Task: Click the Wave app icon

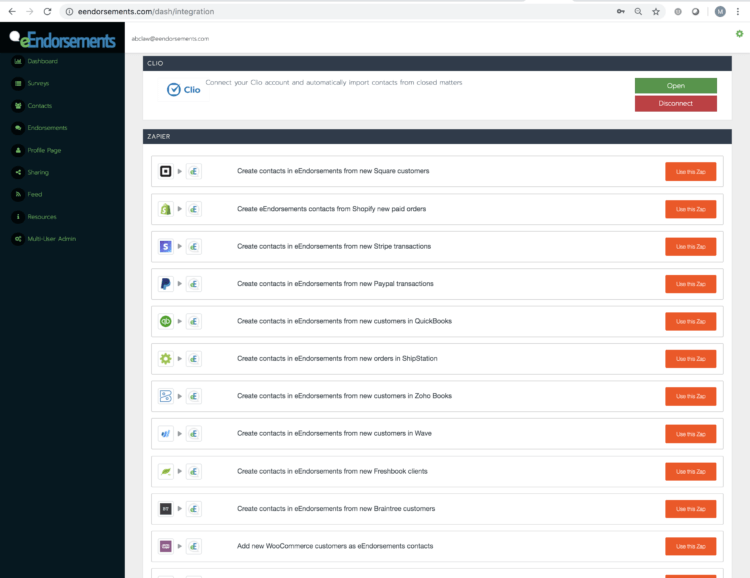Action: [165, 434]
